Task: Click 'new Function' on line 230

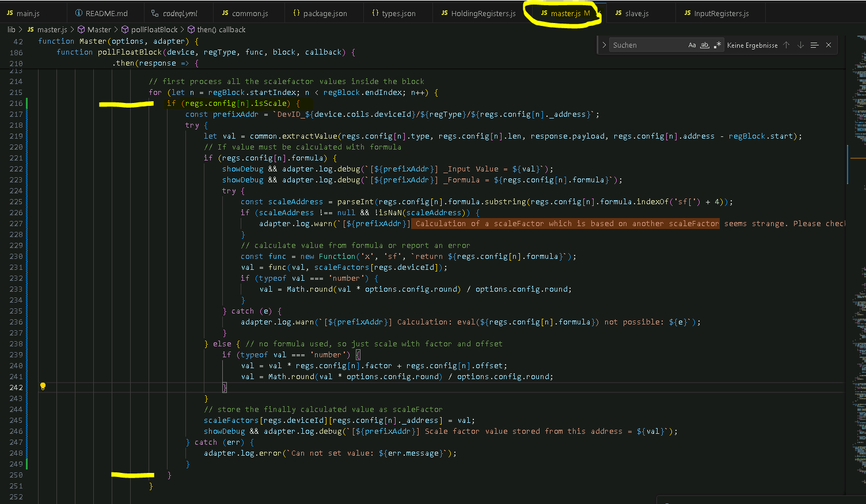Action: [x=328, y=257]
